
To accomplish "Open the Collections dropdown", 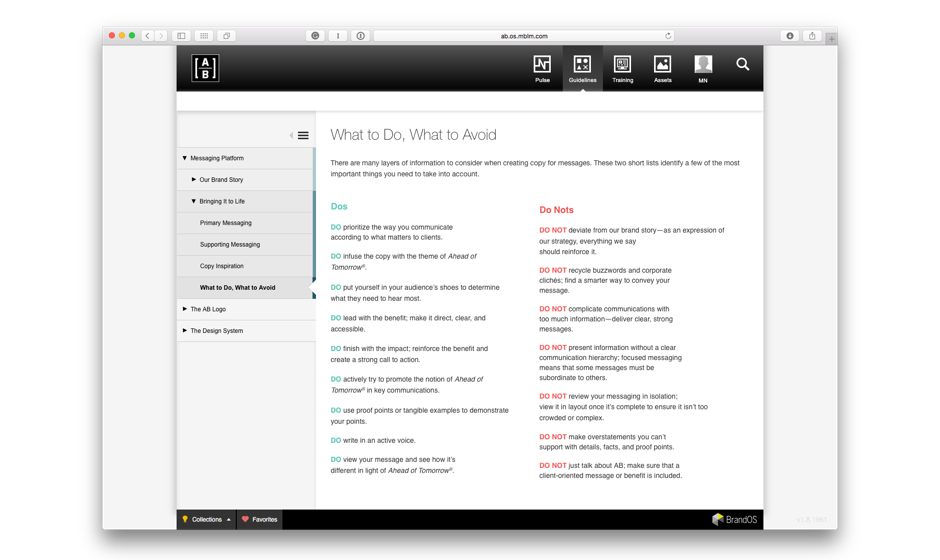I will (207, 520).
